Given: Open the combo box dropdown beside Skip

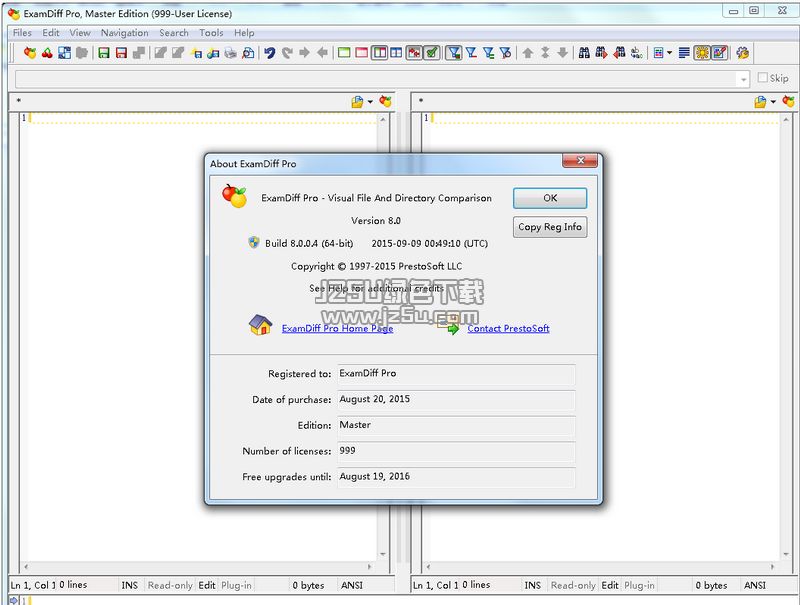Looking at the screenshot, I should point(743,79).
